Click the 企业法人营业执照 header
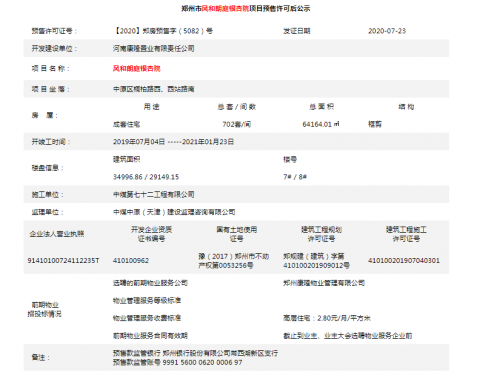This screenshot has height=375, width=477. click(x=57, y=234)
